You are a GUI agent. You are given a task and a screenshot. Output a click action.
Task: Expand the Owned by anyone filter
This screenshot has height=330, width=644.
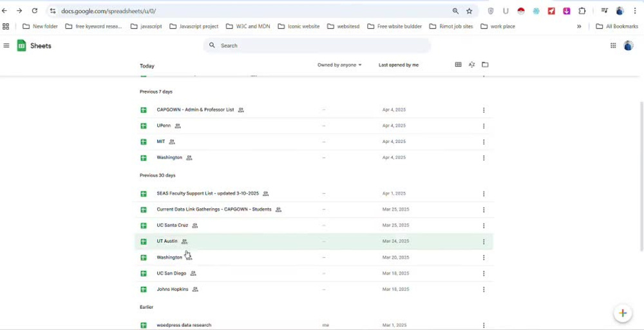pos(339,65)
